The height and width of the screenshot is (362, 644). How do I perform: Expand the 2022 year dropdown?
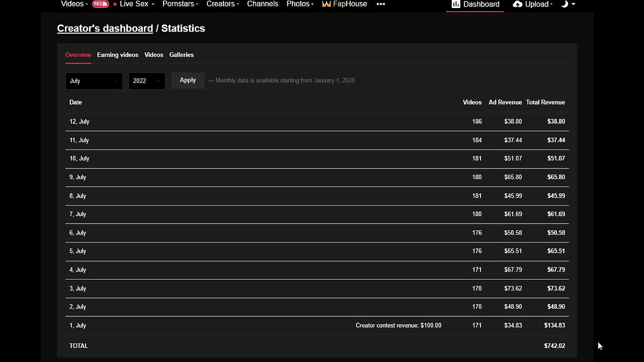pos(146,81)
